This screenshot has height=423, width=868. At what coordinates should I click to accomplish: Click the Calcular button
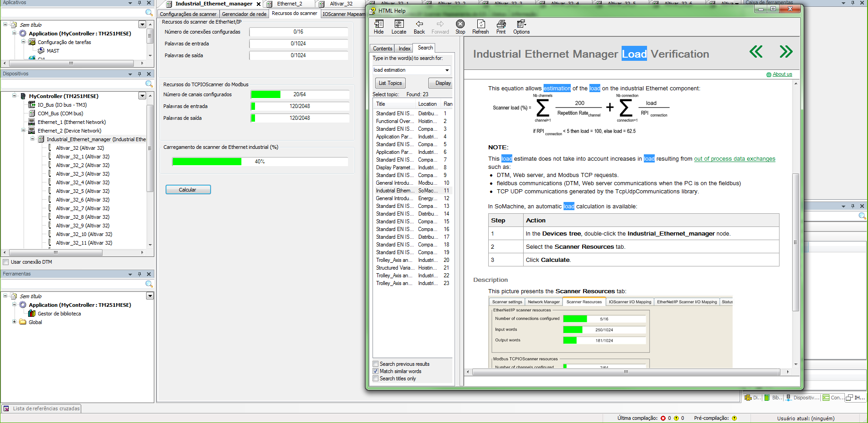coord(188,190)
